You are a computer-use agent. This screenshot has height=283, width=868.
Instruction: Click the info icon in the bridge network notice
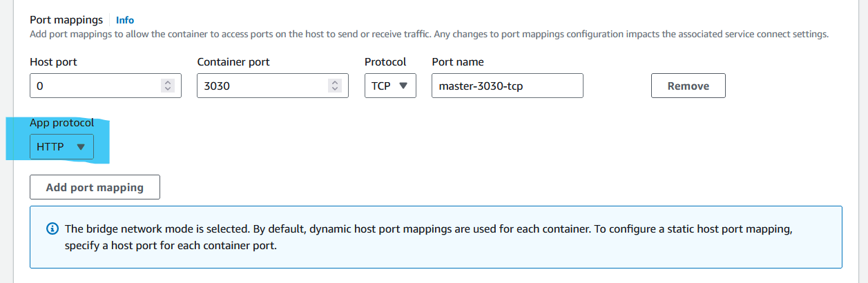52,228
